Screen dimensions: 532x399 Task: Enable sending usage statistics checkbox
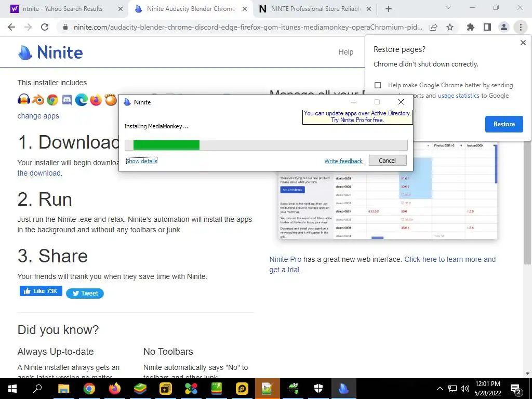(378, 85)
